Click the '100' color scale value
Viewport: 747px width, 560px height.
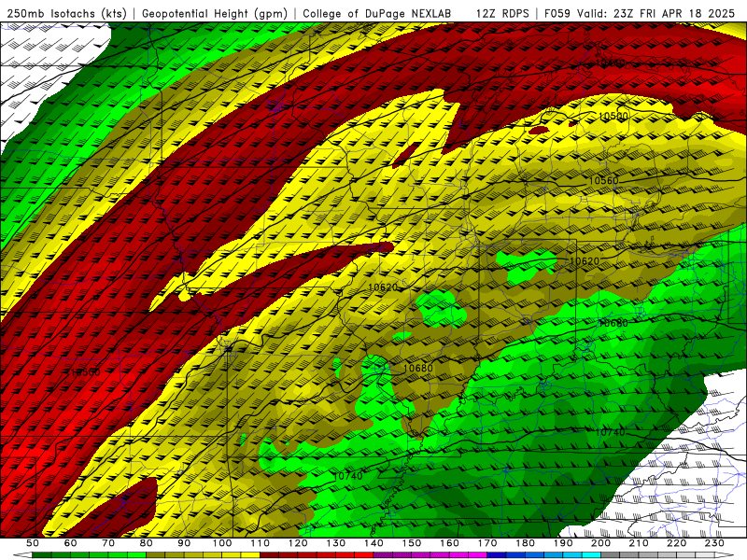point(222,543)
